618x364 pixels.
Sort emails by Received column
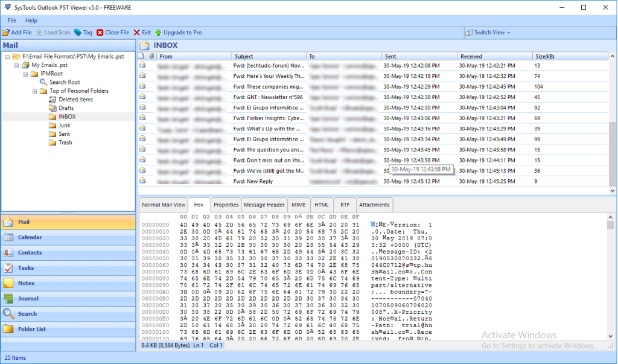coord(495,56)
